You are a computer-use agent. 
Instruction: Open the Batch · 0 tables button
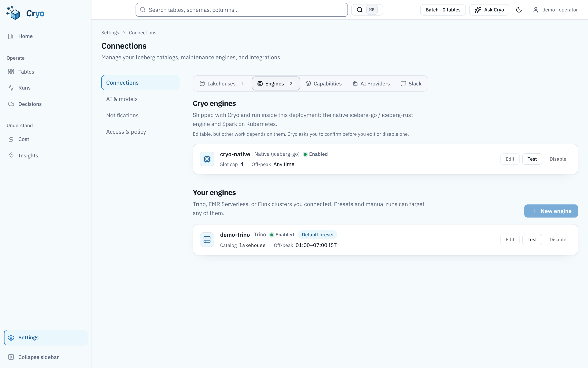pos(443,10)
